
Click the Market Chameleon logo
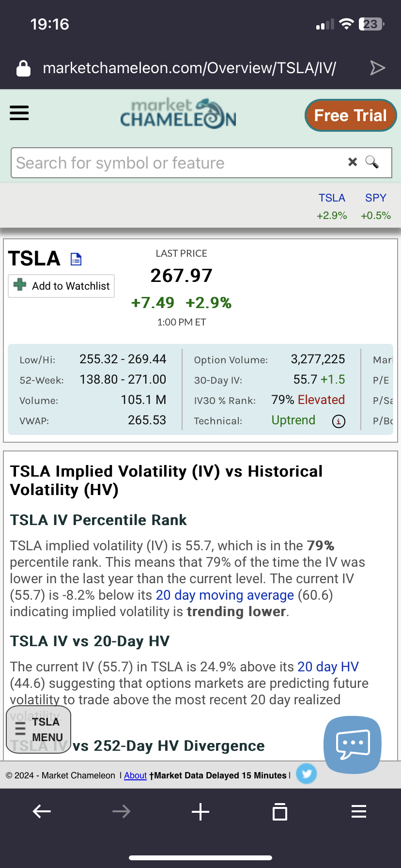pyautogui.click(x=178, y=114)
